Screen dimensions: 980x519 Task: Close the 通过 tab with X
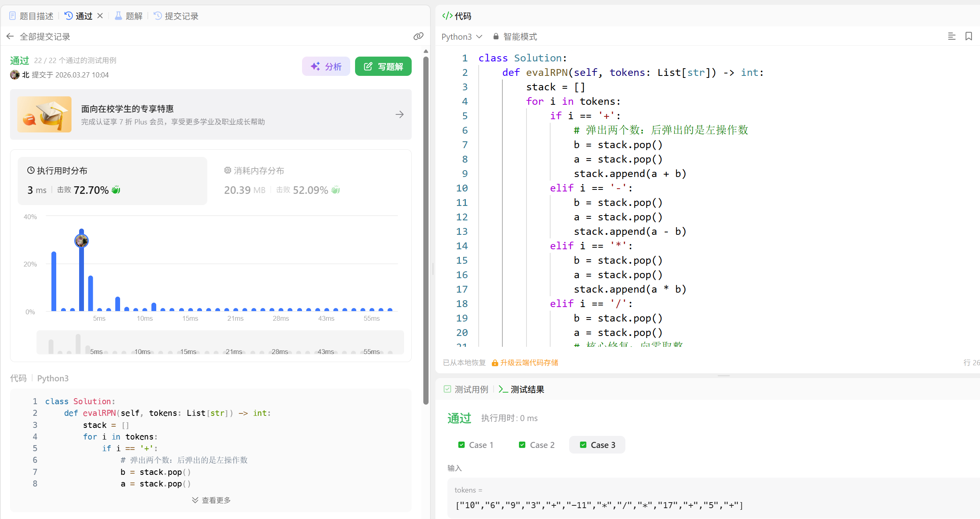(x=100, y=16)
